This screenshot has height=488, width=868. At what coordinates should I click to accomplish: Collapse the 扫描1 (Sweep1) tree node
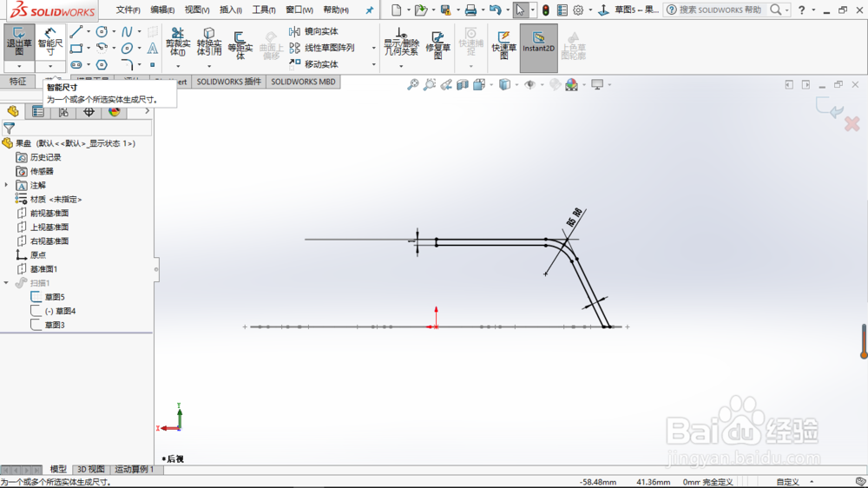(x=6, y=282)
